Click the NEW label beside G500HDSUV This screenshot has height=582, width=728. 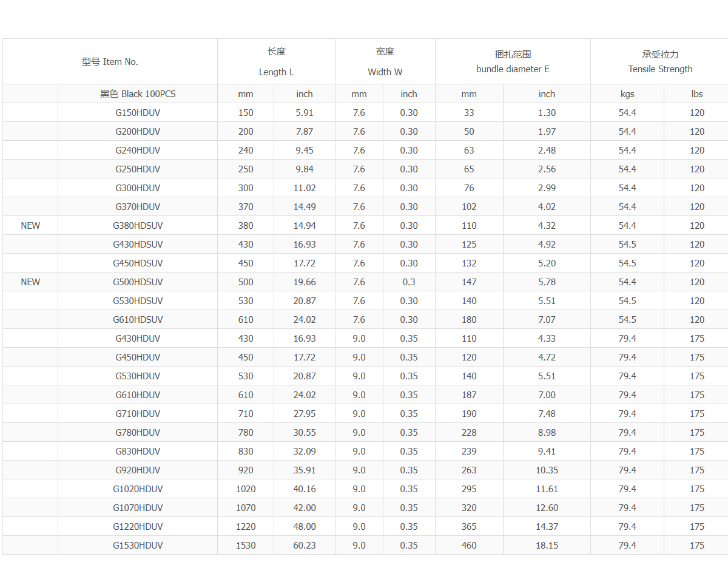pos(30,282)
